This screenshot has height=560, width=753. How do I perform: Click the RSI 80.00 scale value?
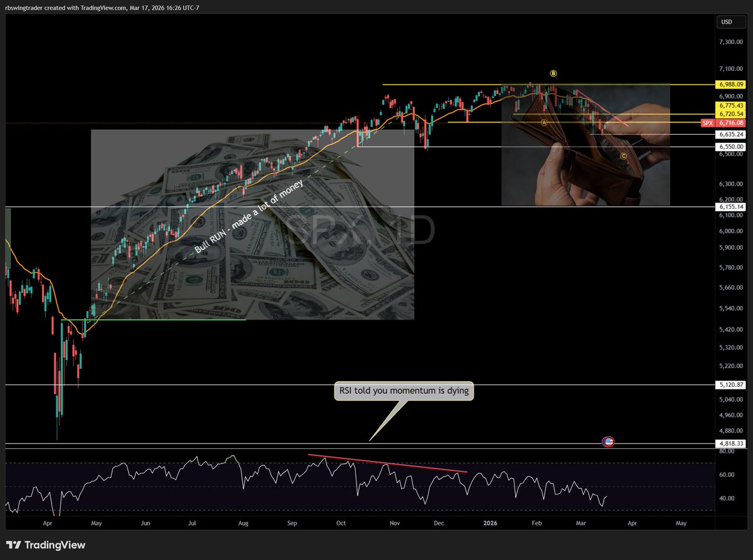(725, 451)
